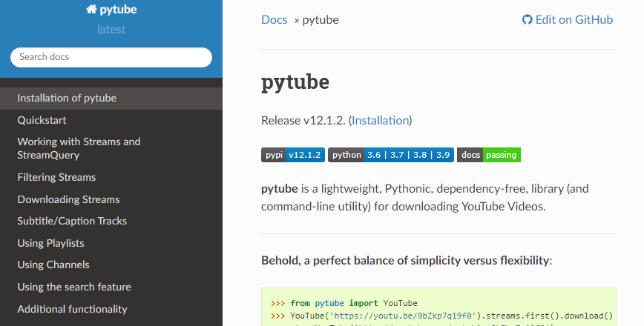644x326 pixels.
Task: Click the 'pytube' breadcrumb text
Action: pos(321,20)
